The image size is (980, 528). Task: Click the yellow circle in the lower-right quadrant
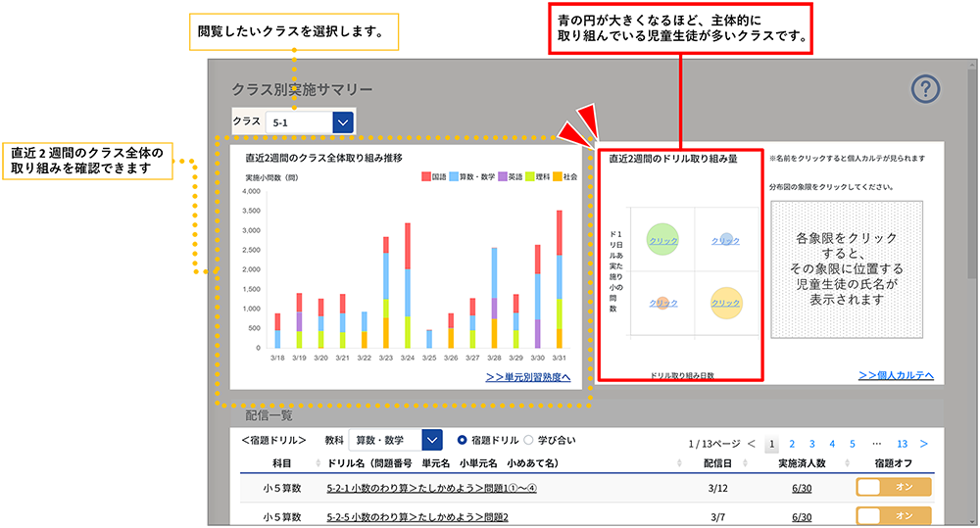point(725,304)
